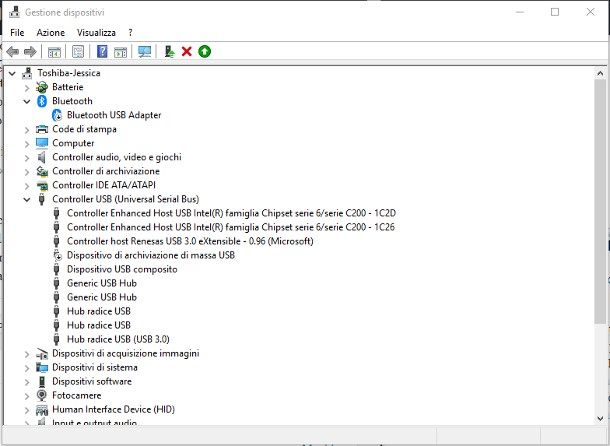Click the Bluetooth category icon
This screenshot has width=610, height=446.
click(42, 101)
